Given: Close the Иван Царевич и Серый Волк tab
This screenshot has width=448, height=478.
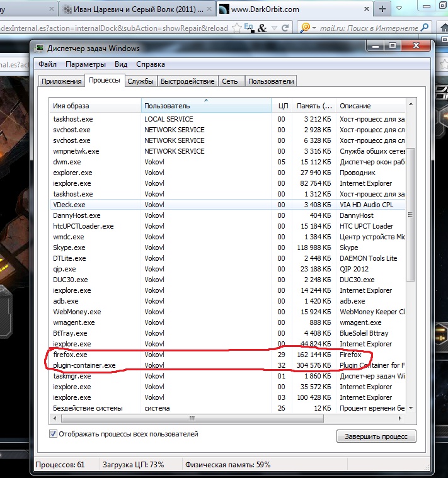Looking at the screenshot, I should pyautogui.click(x=209, y=9).
